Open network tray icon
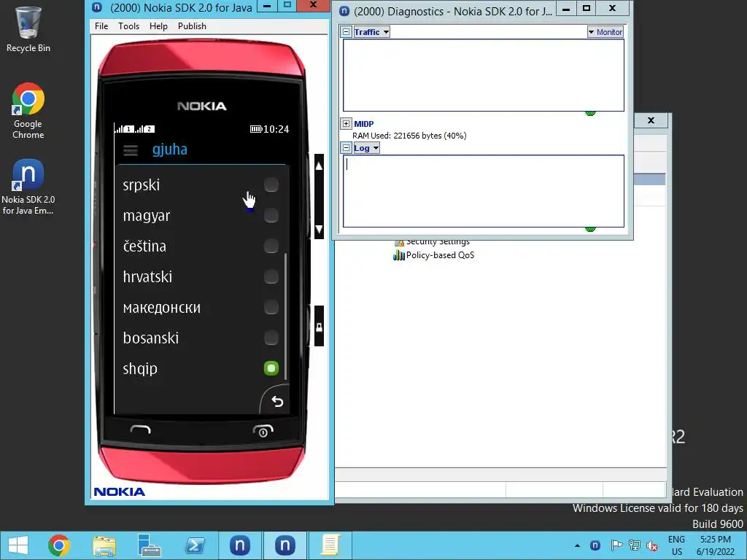Screen dimensions: 747x560 click(634, 545)
